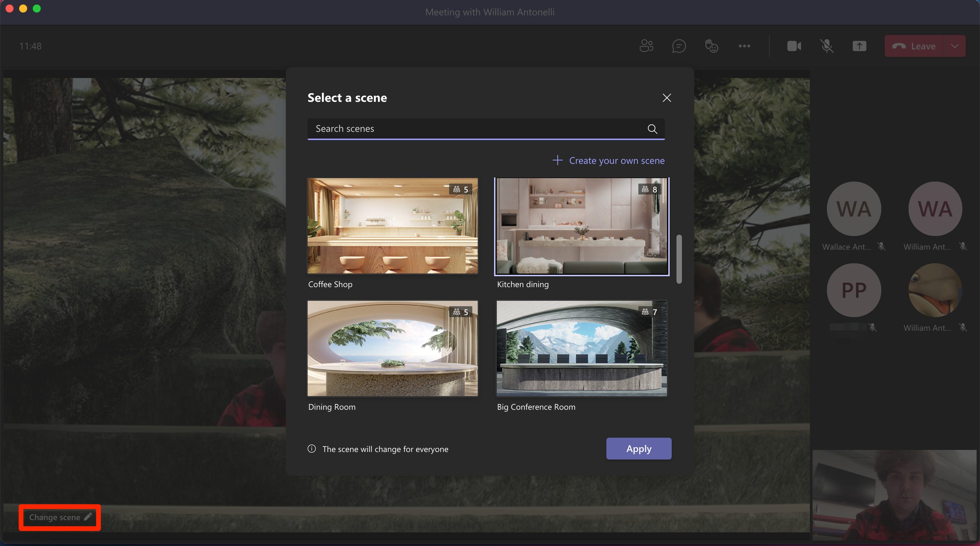Click the reactions/emoji icon

(710, 46)
